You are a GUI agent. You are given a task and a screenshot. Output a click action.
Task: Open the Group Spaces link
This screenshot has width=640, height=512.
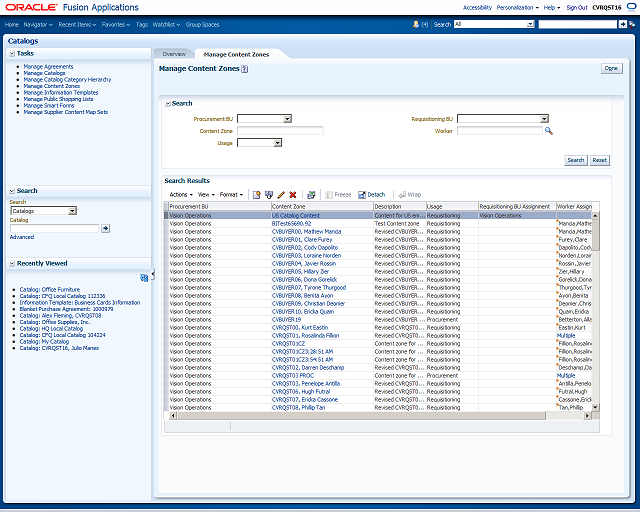tap(202, 24)
